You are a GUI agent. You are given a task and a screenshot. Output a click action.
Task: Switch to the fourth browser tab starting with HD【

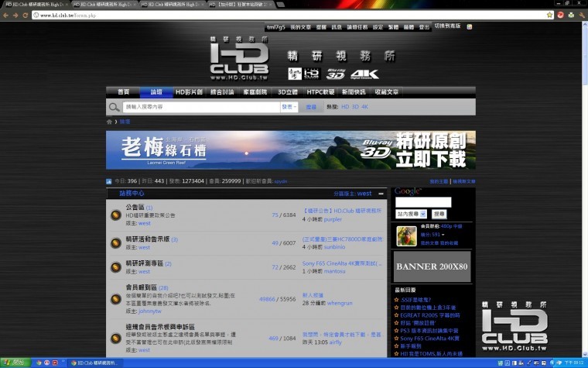tap(241, 5)
